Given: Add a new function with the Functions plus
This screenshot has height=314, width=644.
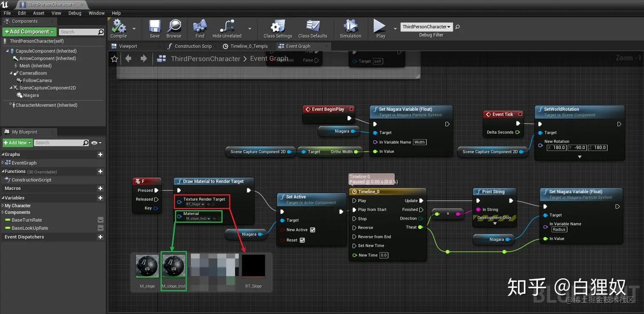Looking at the screenshot, I should click(x=101, y=171).
